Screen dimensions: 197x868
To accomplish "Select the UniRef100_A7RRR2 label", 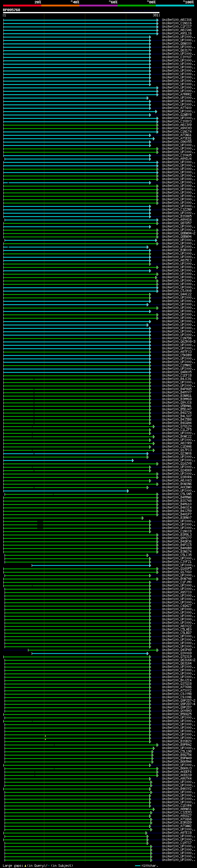I will coord(177,94).
